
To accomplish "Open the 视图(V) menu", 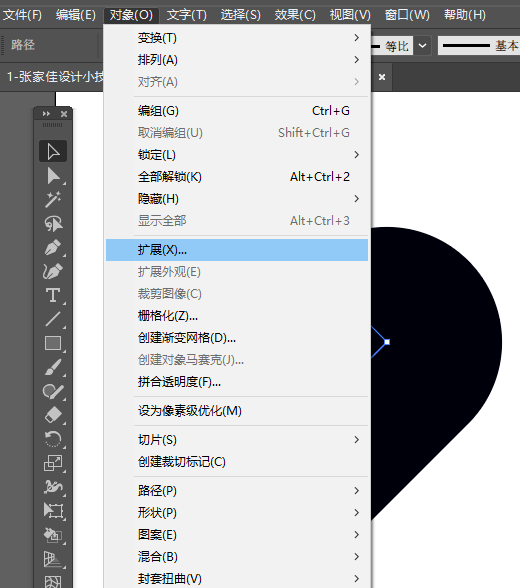I will tap(350, 15).
